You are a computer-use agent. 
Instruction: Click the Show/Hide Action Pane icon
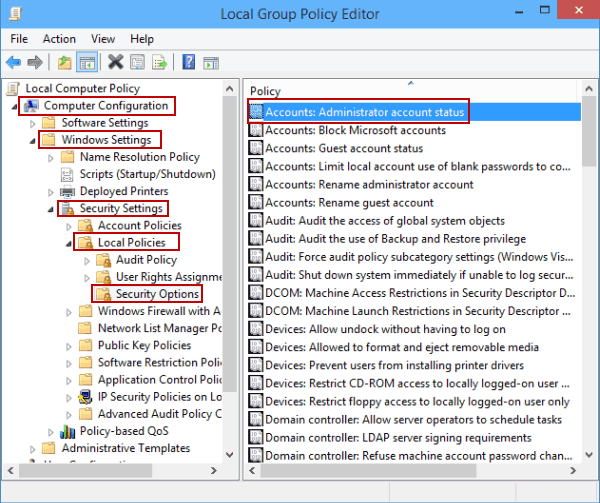(x=211, y=63)
